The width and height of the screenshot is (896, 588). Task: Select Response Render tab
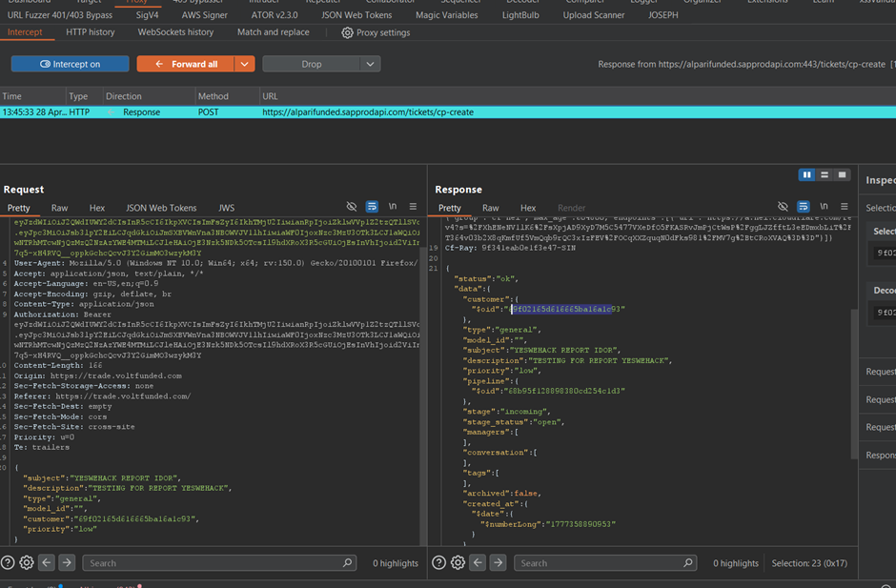(x=571, y=208)
